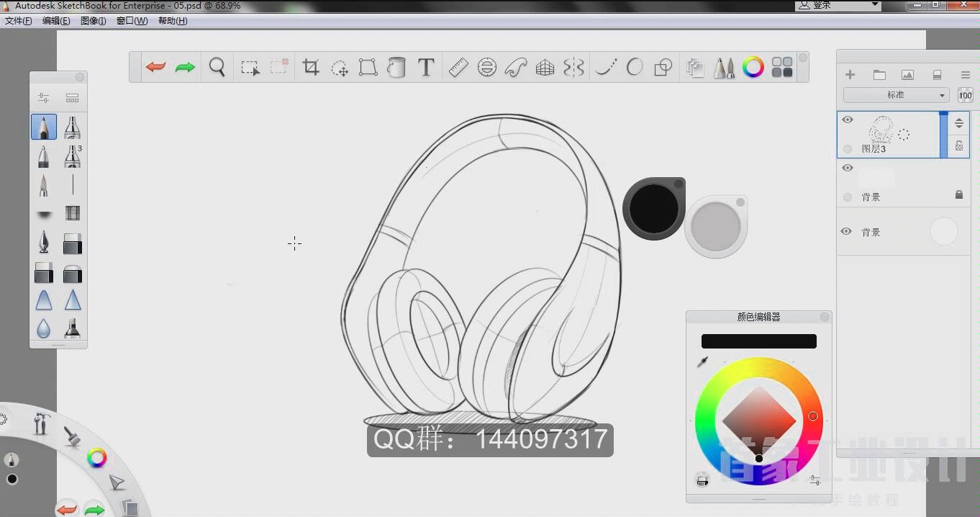Click the black color puck on canvas
This screenshot has height=517, width=980.
tap(653, 209)
